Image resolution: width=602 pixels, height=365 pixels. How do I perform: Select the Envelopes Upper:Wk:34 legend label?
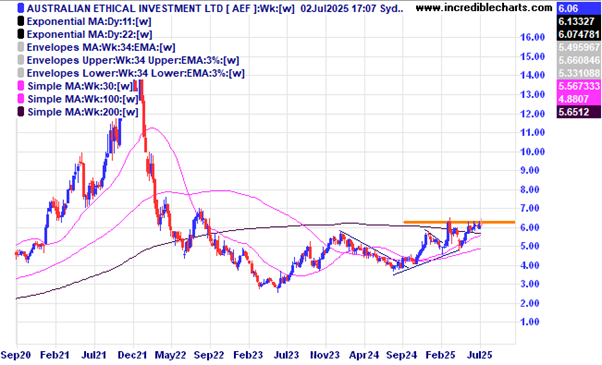point(133,61)
